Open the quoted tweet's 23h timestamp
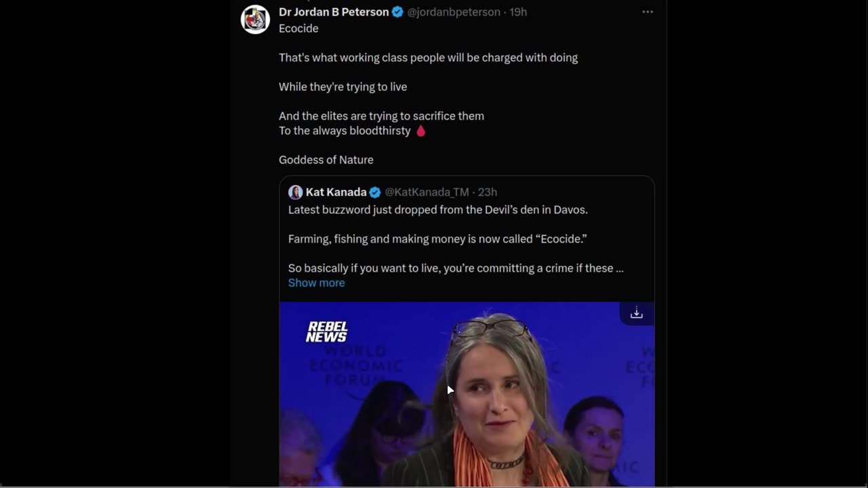The height and width of the screenshot is (488, 868). coord(487,192)
